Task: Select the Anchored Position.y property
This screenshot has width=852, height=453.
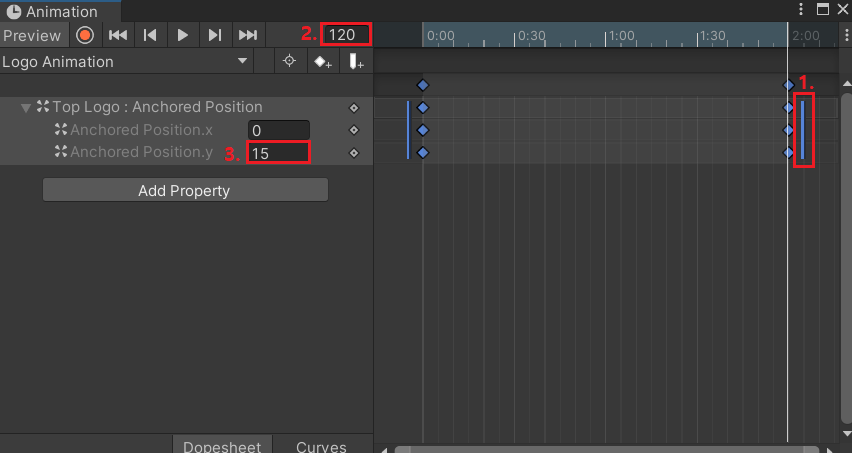Action: click(141, 152)
